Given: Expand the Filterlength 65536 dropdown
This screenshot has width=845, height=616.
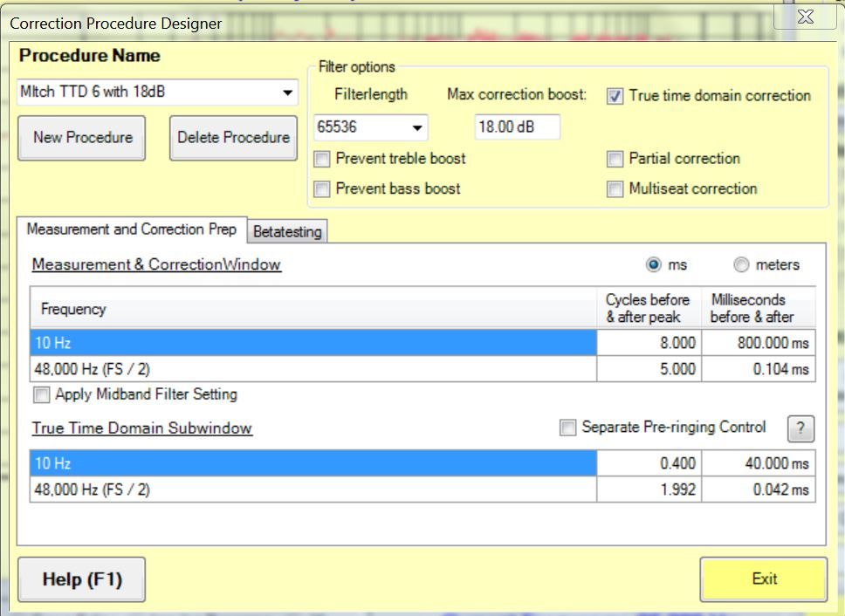Looking at the screenshot, I should [417, 128].
